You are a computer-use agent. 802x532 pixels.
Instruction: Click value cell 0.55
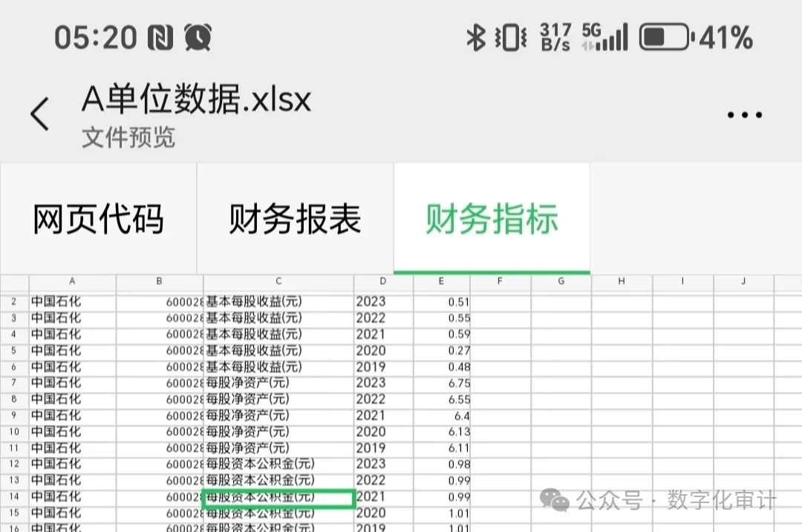tap(441, 318)
